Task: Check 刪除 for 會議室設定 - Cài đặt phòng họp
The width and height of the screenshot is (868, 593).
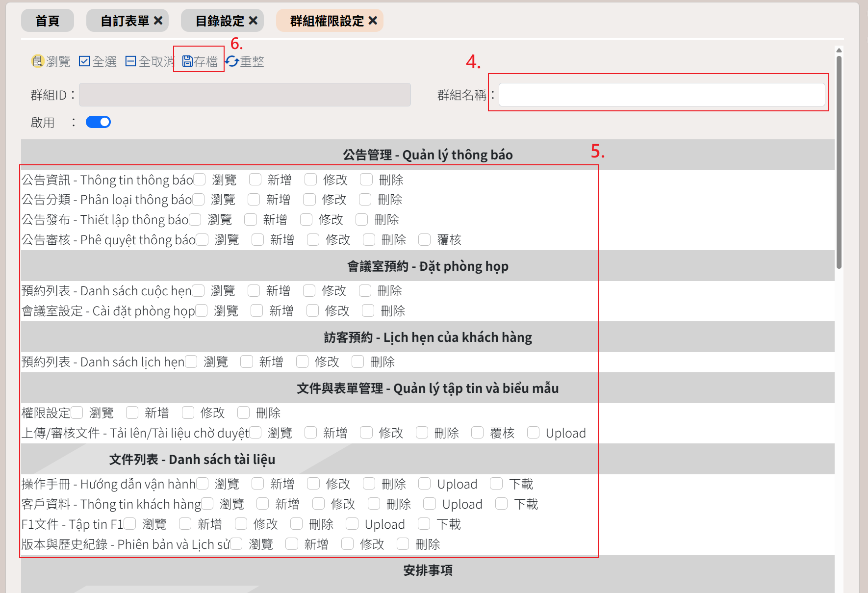Action: pos(368,310)
